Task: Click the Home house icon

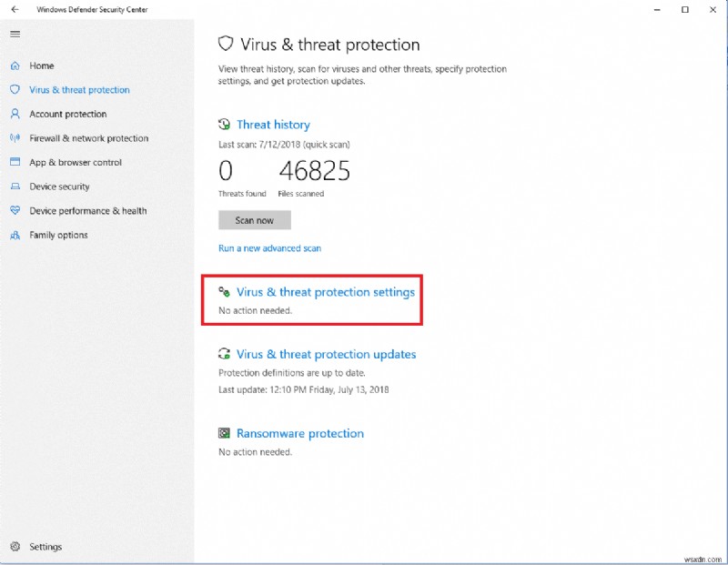Action: 15,66
